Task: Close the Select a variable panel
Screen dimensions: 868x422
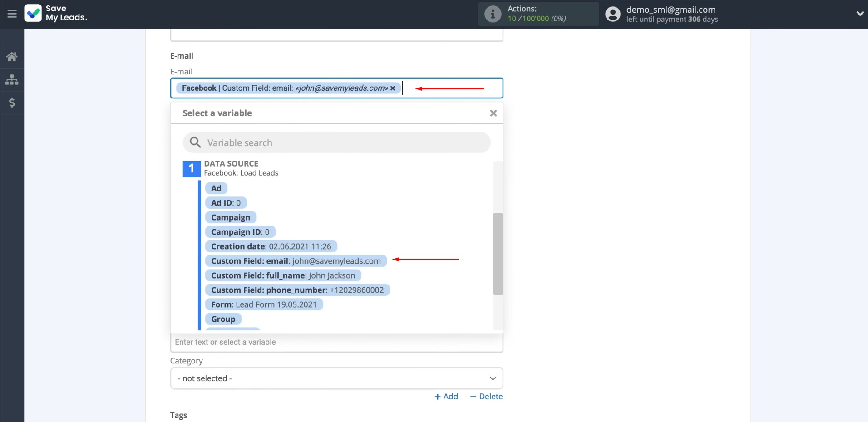Action: tap(493, 113)
